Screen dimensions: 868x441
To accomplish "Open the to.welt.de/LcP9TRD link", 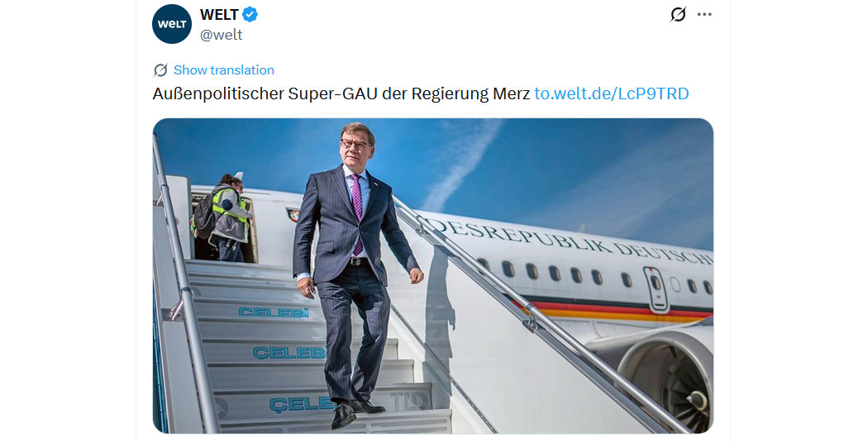I will [x=611, y=93].
